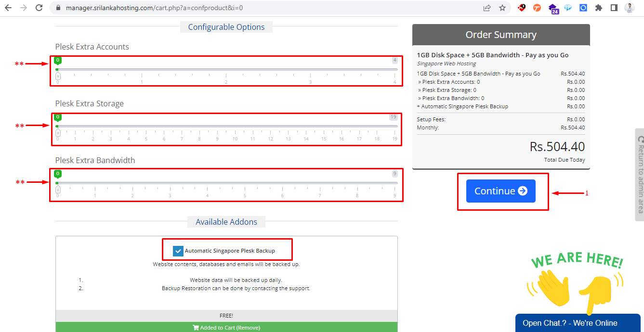The width and height of the screenshot is (644, 332).
Task: Click the purple extension icon with badge 24
Action: coord(553,8)
